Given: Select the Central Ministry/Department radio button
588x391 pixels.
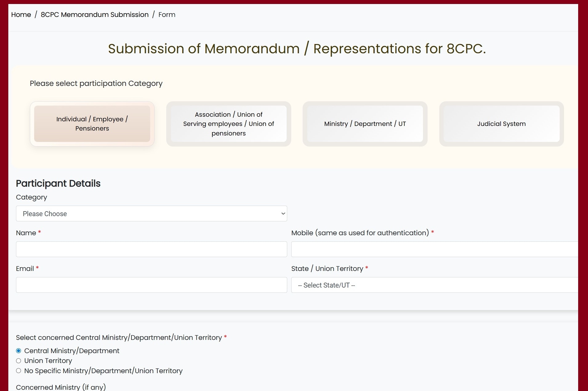Looking at the screenshot, I should [19, 351].
